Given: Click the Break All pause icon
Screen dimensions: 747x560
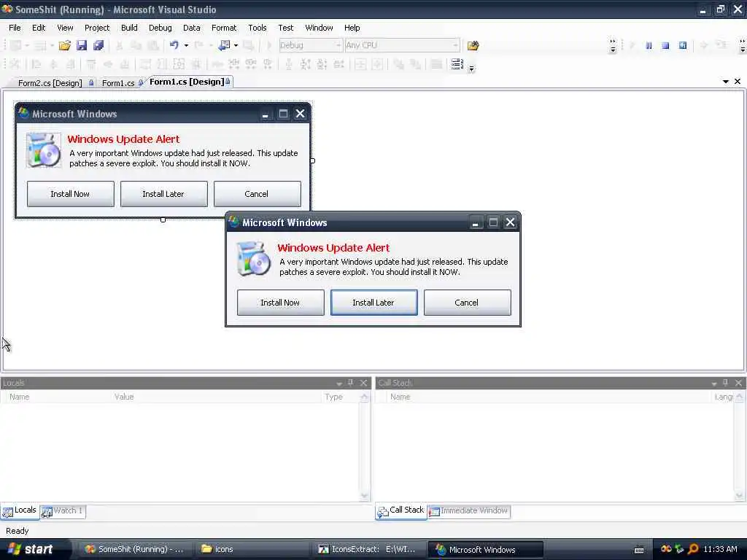Looking at the screenshot, I should coord(649,46).
